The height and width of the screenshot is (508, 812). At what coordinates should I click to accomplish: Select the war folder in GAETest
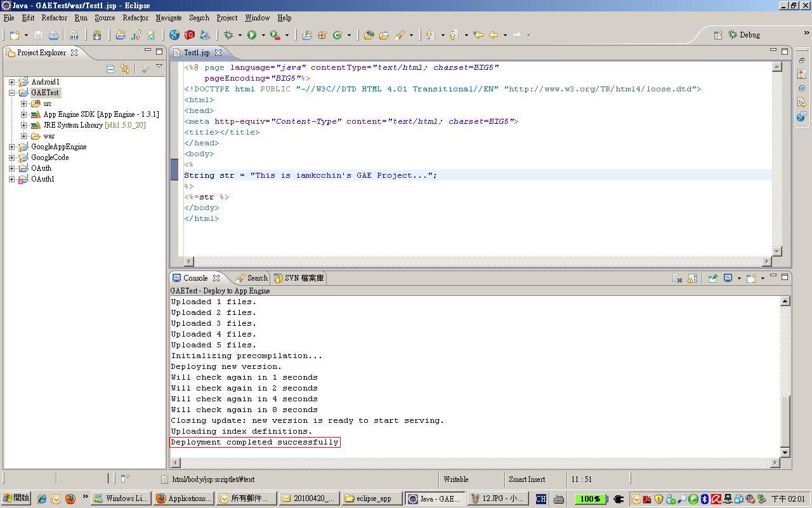[49, 136]
